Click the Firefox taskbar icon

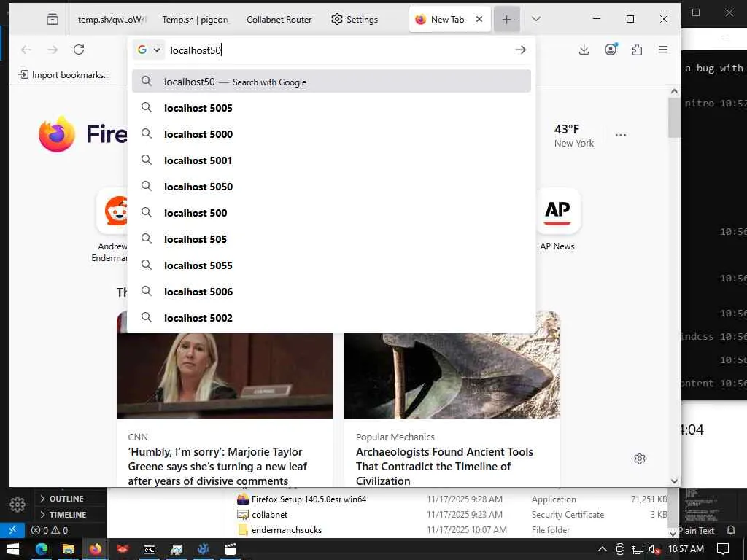(96, 549)
